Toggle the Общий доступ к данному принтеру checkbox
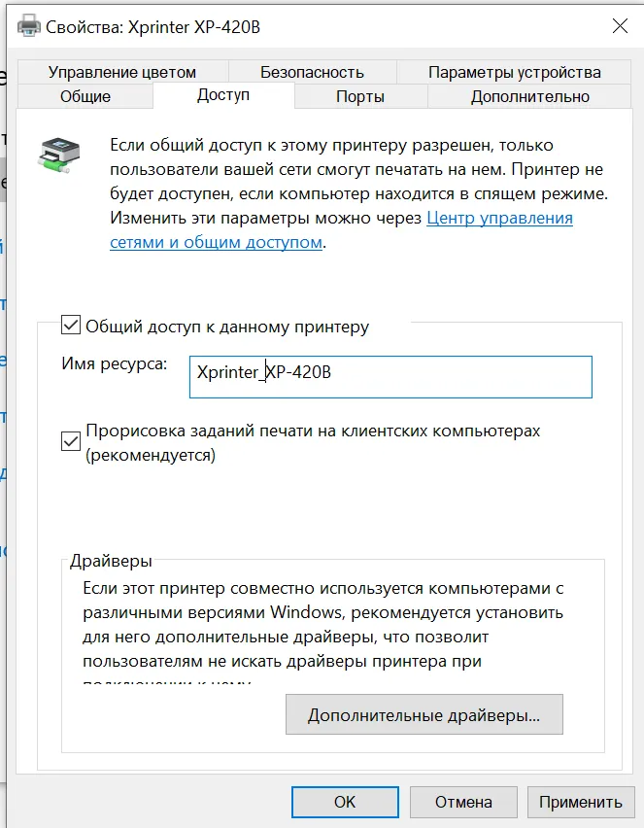 (71, 326)
